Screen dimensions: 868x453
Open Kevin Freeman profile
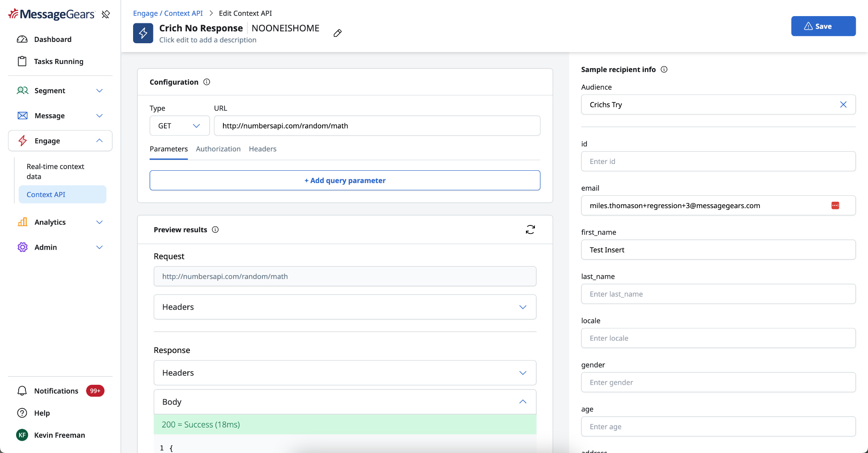[60, 435]
